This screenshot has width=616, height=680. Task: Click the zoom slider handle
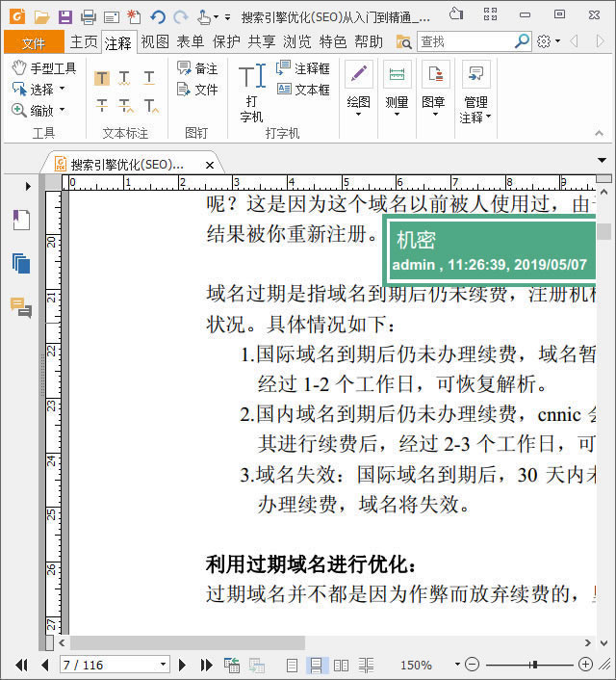click(x=535, y=664)
